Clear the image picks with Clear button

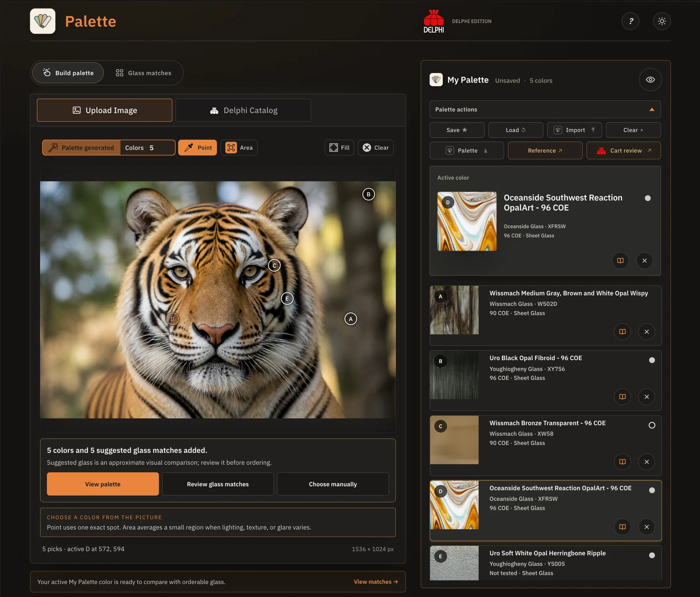(x=376, y=148)
